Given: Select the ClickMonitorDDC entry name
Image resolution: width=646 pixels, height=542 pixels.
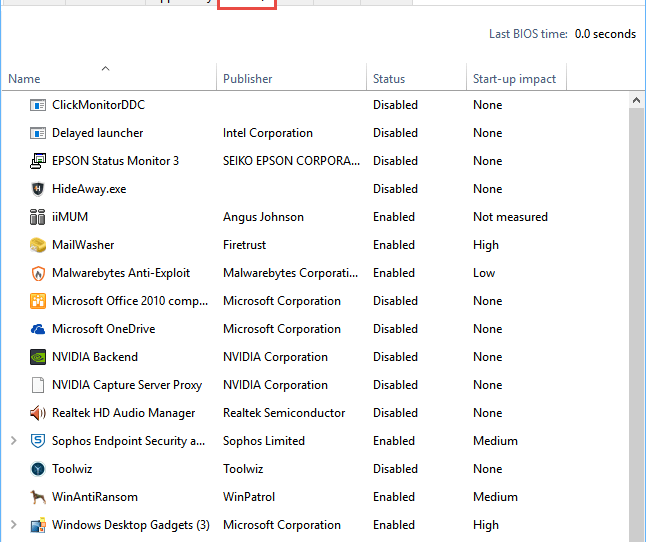Looking at the screenshot, I should click(98, 105).
